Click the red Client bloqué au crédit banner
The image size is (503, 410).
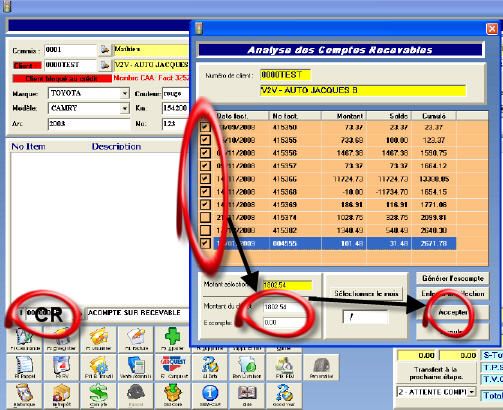tap(62, 79)
